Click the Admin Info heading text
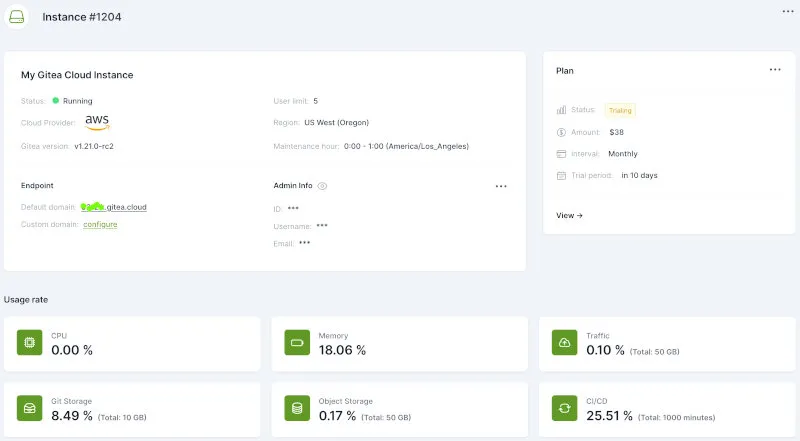Viewport: 800px width, 441px height. pos(293,186)
